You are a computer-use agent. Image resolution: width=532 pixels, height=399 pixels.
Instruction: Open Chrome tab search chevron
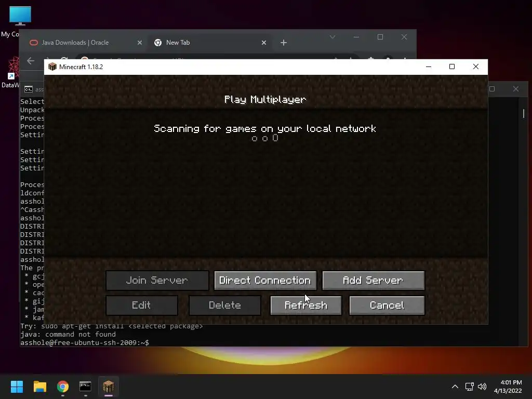click(x=332, y=37)
